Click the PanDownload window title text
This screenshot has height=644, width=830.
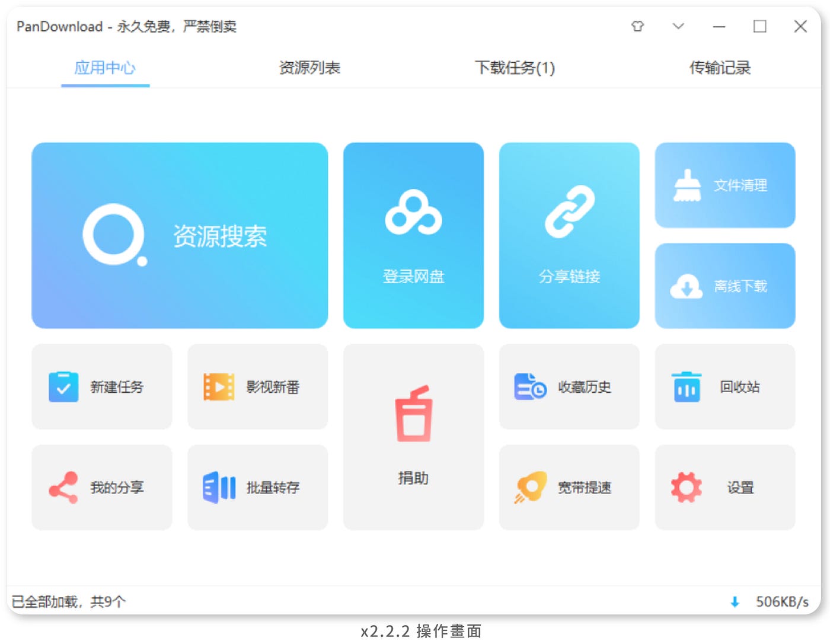point(126,26)
